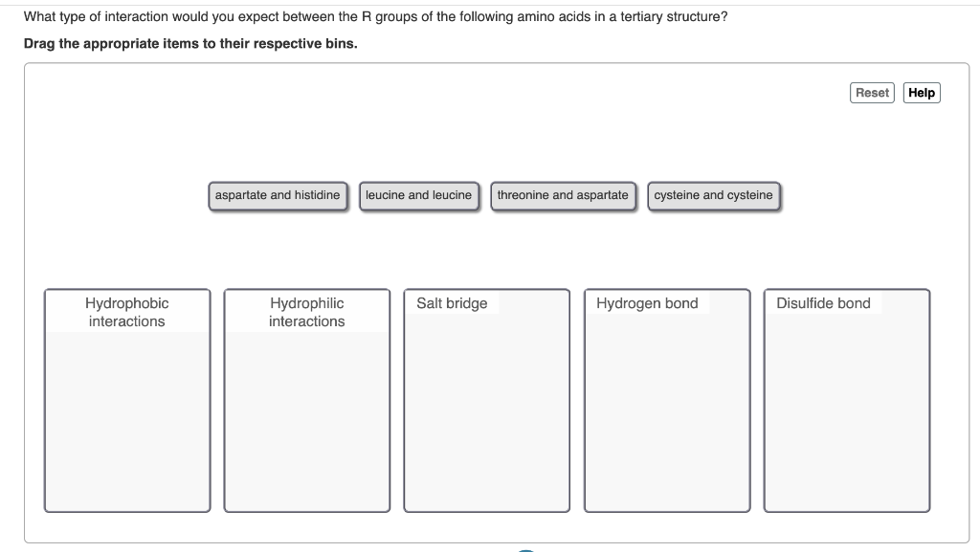Open the Help panel
This screenshot has width=980, height=552.
pos(922,92)
